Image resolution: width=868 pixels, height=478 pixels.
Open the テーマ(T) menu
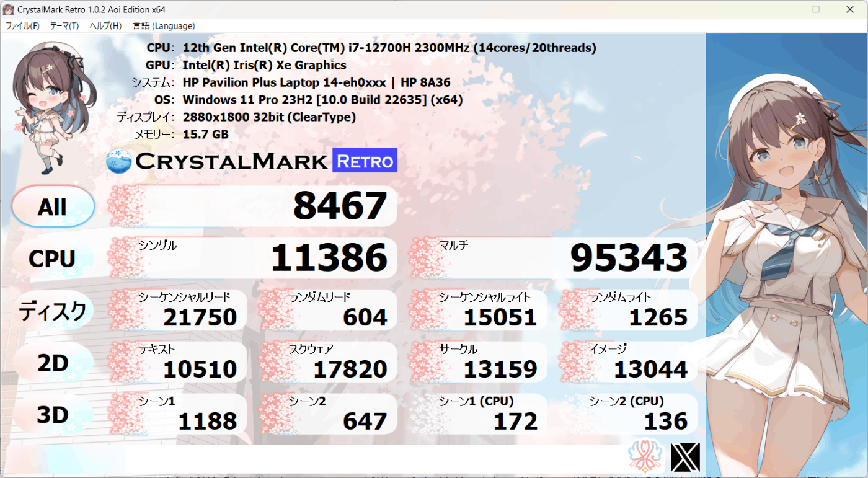pos(64,26)
